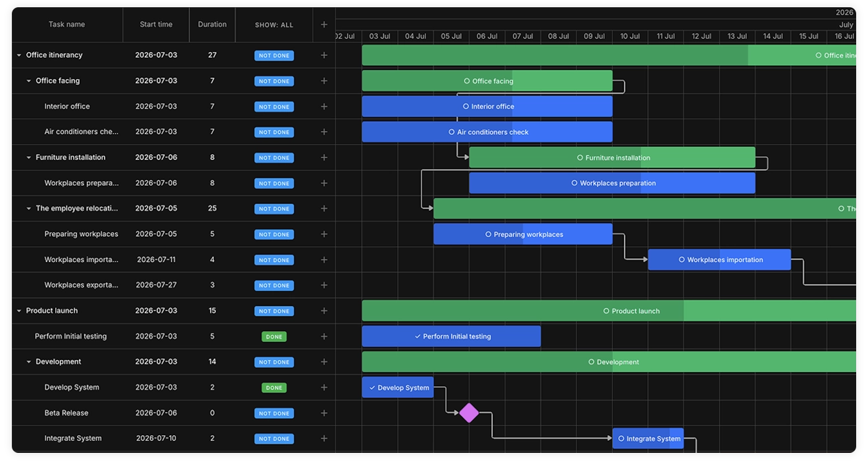This screenshot has height=470, width=868.
Task: Toggle NOT DONE badge for Furniture installation
Action: pyautogui.click(x=274, y=158)
